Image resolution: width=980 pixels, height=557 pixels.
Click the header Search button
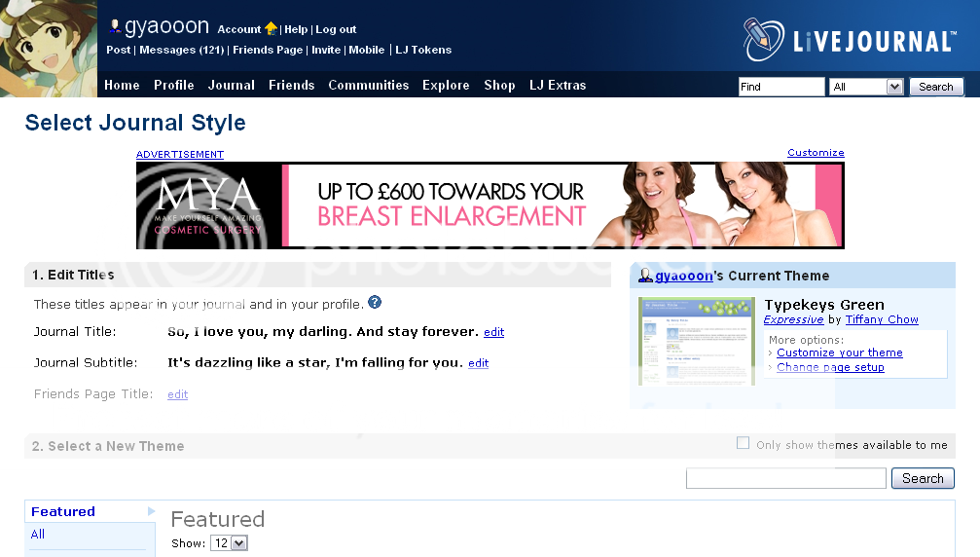point(935,87)
